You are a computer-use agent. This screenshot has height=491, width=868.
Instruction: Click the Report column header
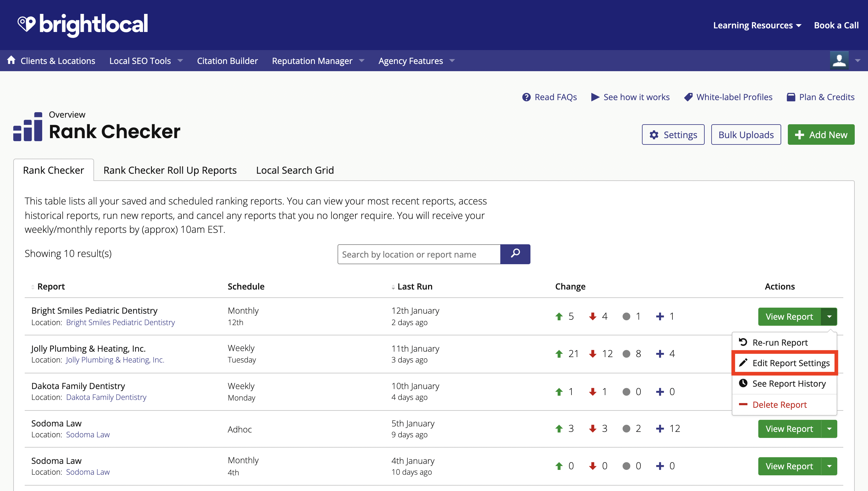[51, 287]
